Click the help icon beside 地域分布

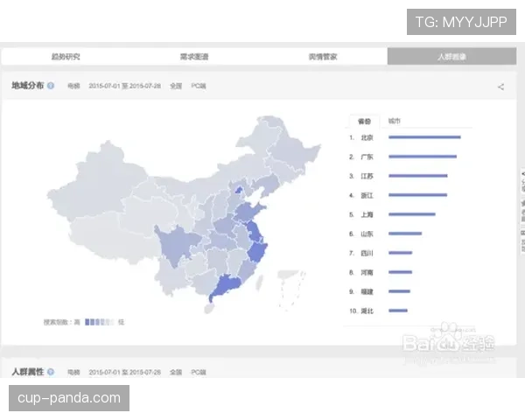pyautogui.click(x=51, y=86)
